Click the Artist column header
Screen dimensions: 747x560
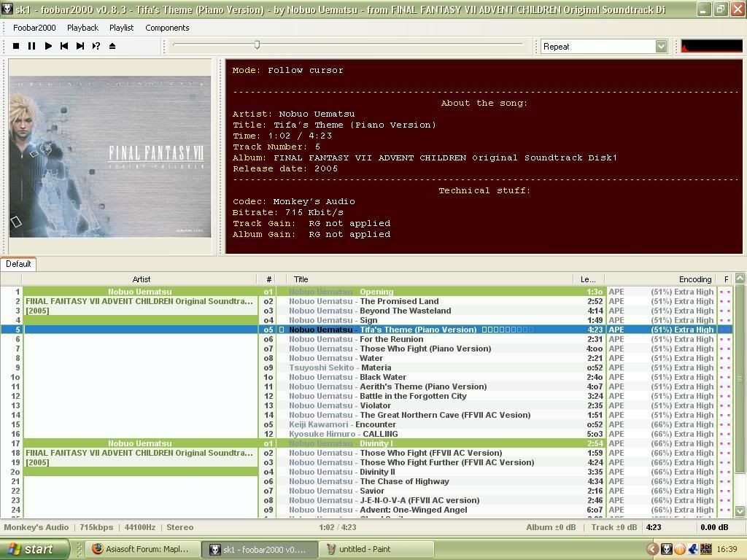[x=141, y=279]
